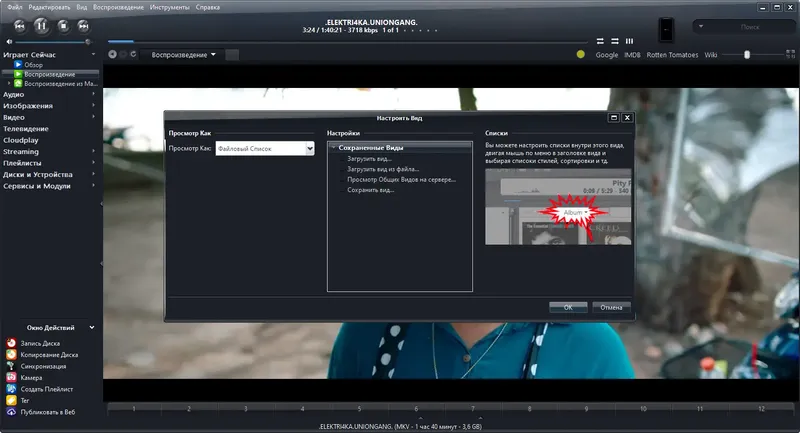Click the Копирование Диска rip icon
The width and height of the screenshot is (800, 433).
11,354
